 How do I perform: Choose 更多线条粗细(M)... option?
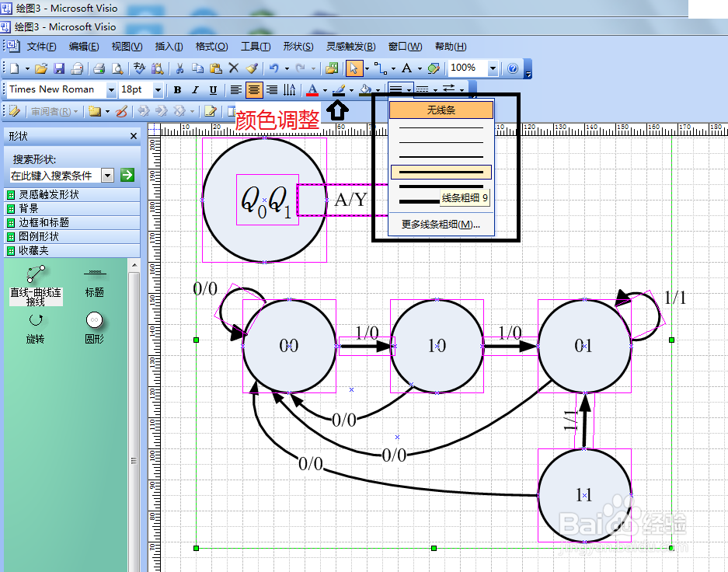(x=441, y=225)
